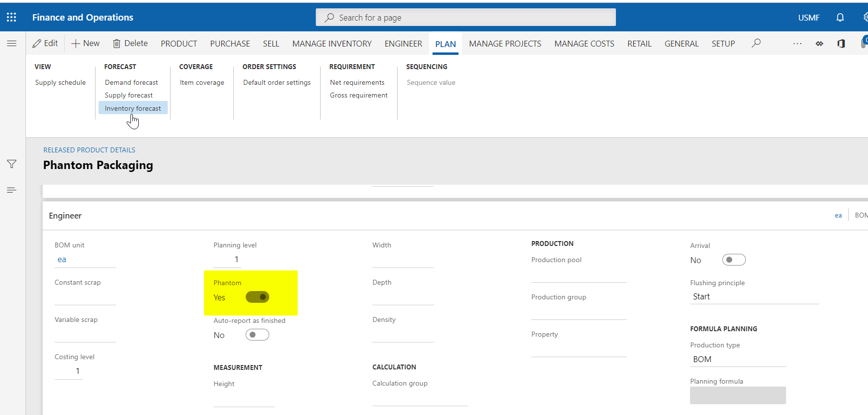The height and width of the screenshot is (415, 868).
Task: Click the search magnifier in action bar
Action: [756, 43]
